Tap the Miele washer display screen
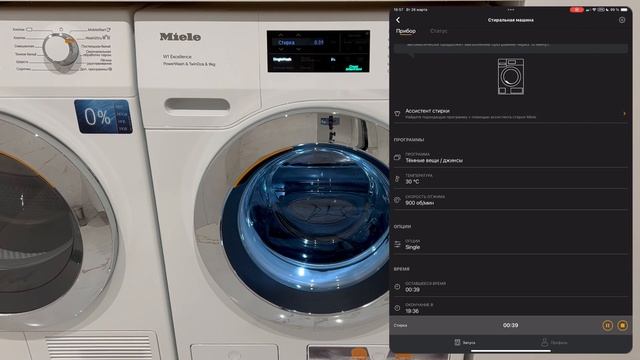This screenshot has width=640, height=360. (318, 51)
